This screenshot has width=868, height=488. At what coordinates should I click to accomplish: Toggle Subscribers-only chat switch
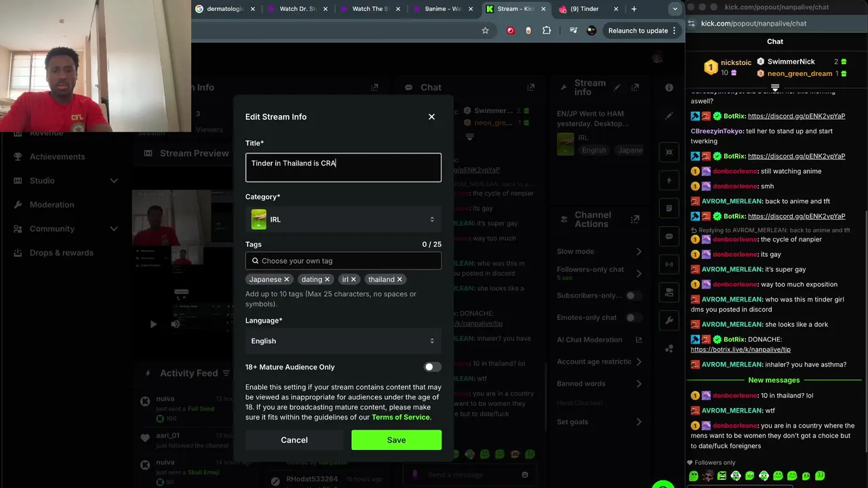(634, 296)
